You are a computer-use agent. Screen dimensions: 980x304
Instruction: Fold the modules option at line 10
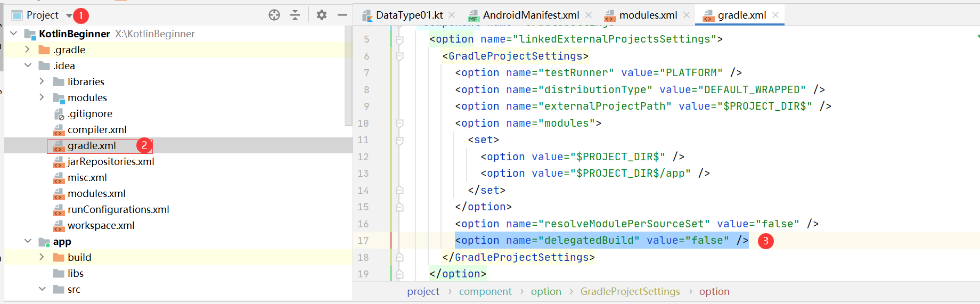click(x=399, y=123)
